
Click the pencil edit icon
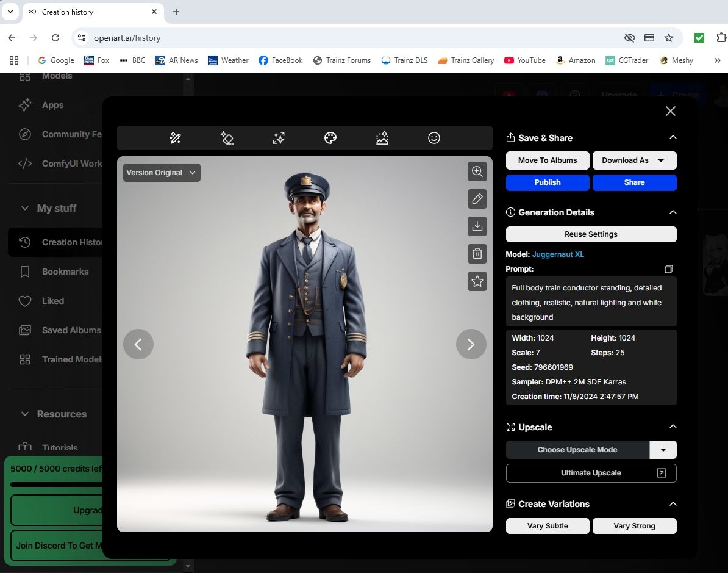click(477, 199)
